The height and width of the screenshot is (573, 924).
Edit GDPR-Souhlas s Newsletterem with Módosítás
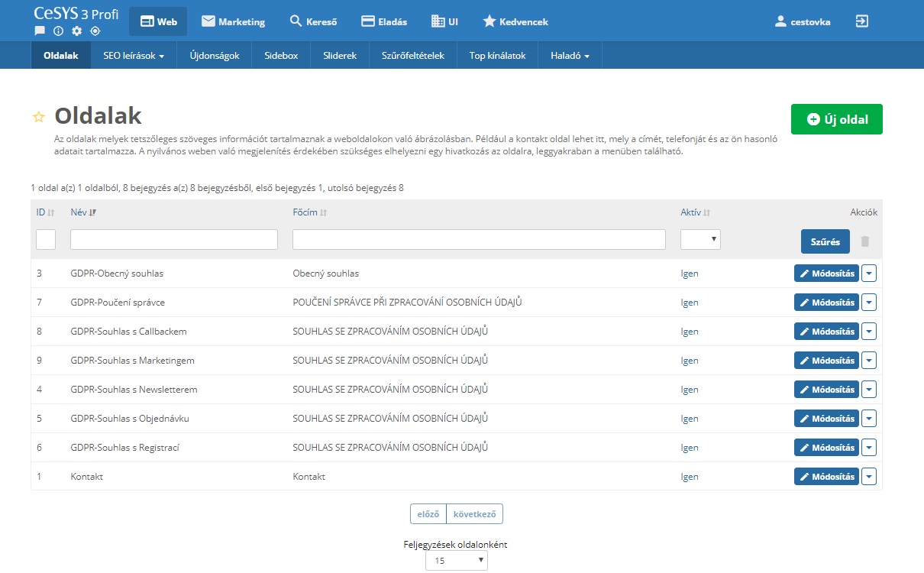click(826, 390)
